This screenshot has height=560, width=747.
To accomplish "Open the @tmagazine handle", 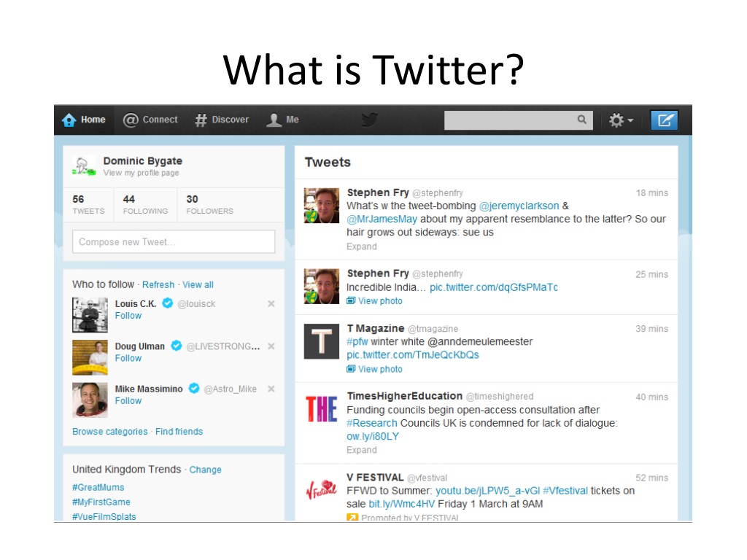I will (433, 329).
